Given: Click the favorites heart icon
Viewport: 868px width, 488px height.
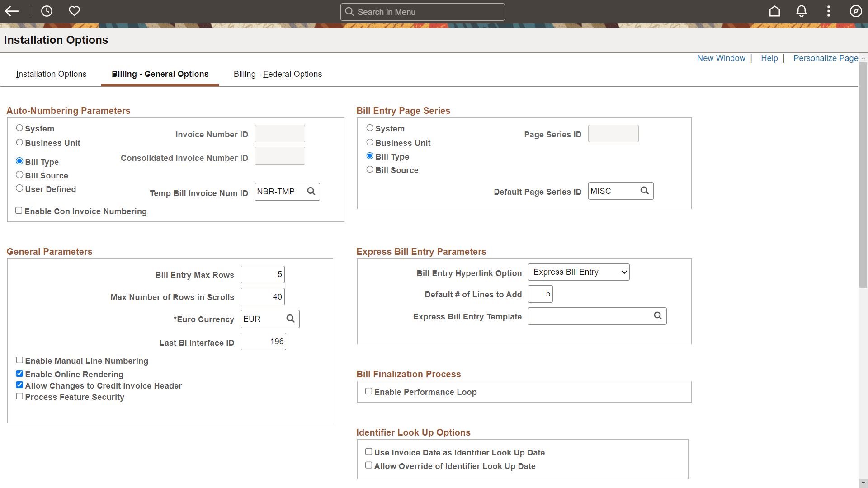Looking at the screenshot, I should (x=75, y=11).
